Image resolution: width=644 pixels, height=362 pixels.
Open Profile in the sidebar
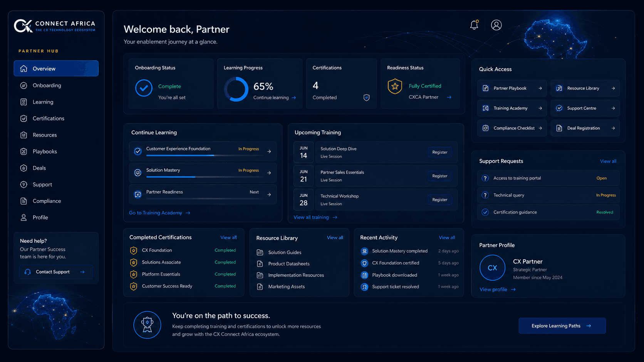coord(56,218)
